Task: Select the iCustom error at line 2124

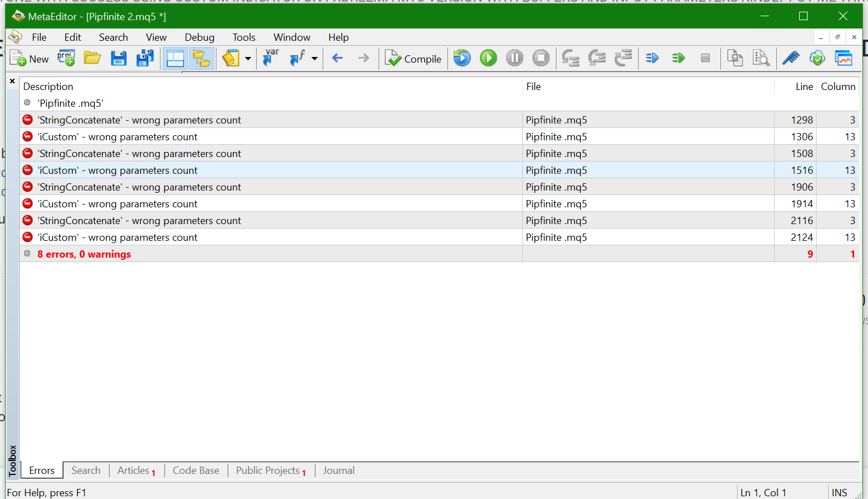Action: tap(439, 237)
